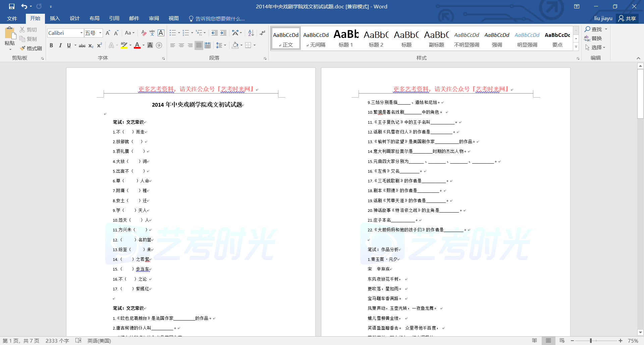The image size is (644, 345).
Task: Switch to the 审阅 ribbon tab
Action: coord(154,18)
